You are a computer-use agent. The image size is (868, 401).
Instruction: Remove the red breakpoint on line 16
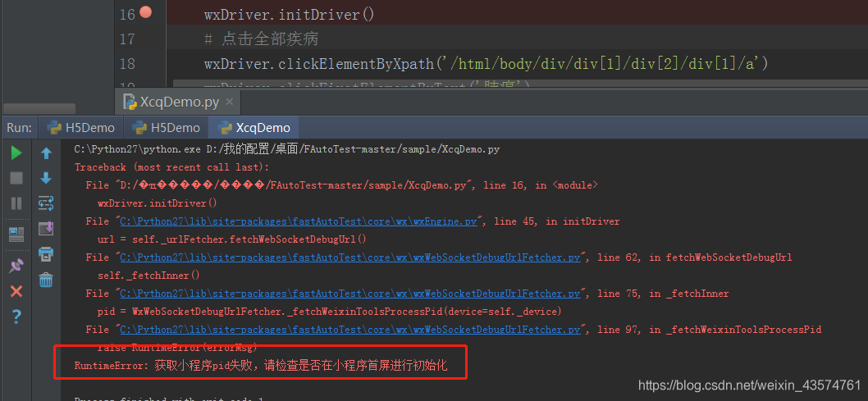145,12
